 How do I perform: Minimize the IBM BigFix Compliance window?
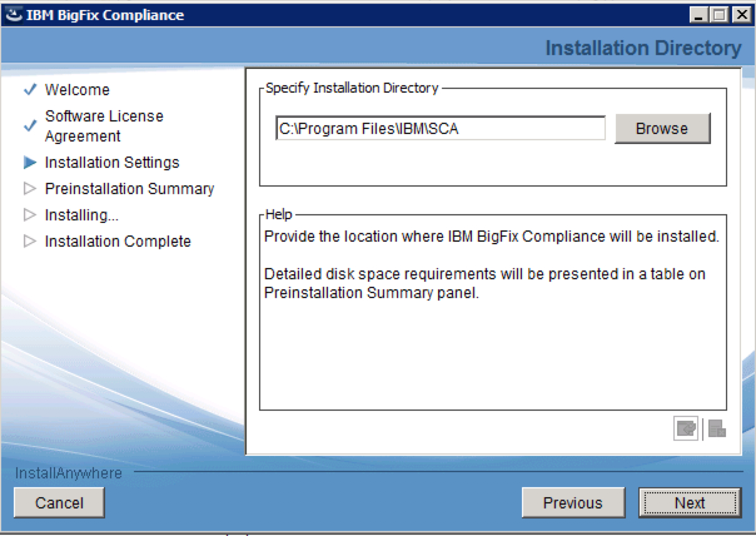(698, 15)
